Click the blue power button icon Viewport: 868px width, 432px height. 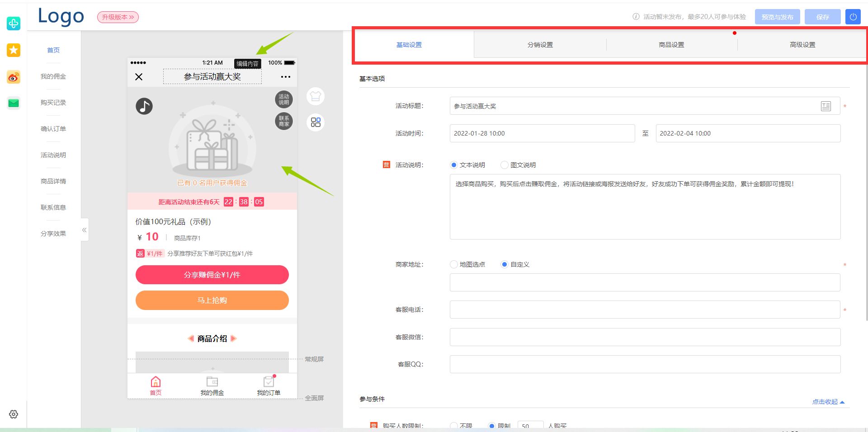853,17
